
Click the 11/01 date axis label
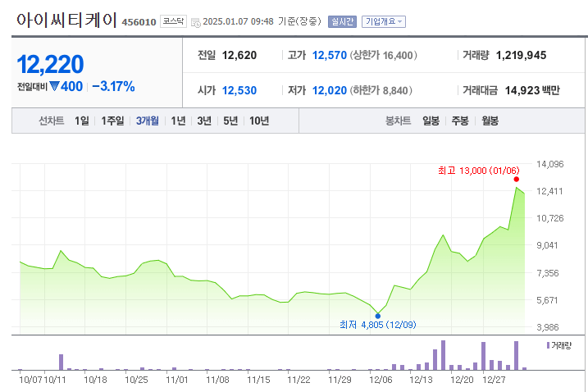pyautogui.click(x=177, y=380)
